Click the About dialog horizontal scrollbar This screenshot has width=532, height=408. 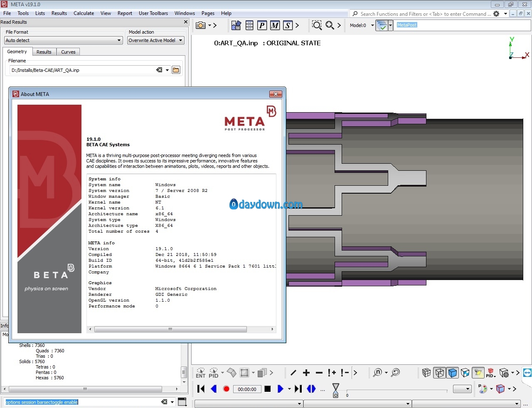tap(170, 329)
